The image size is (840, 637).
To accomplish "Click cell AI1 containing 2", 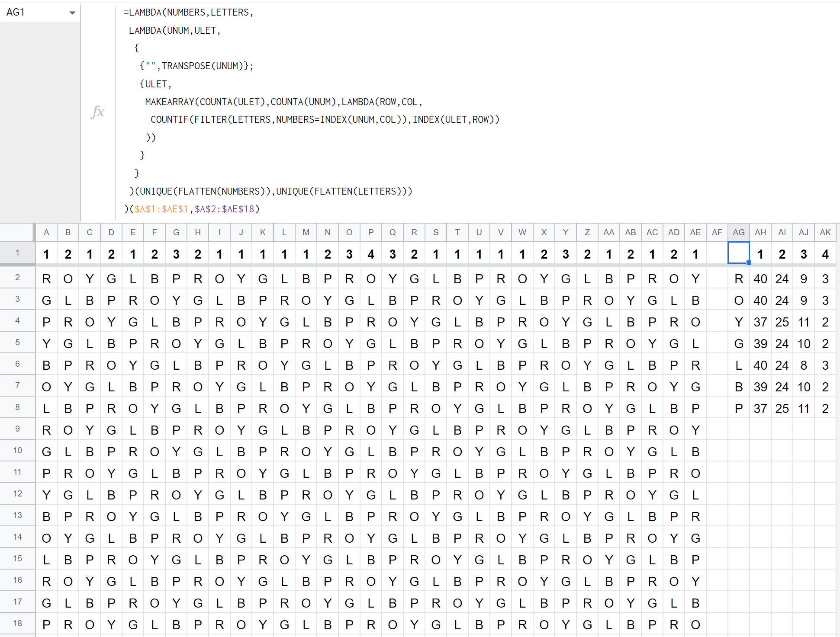I will click(x=782, y=254).
